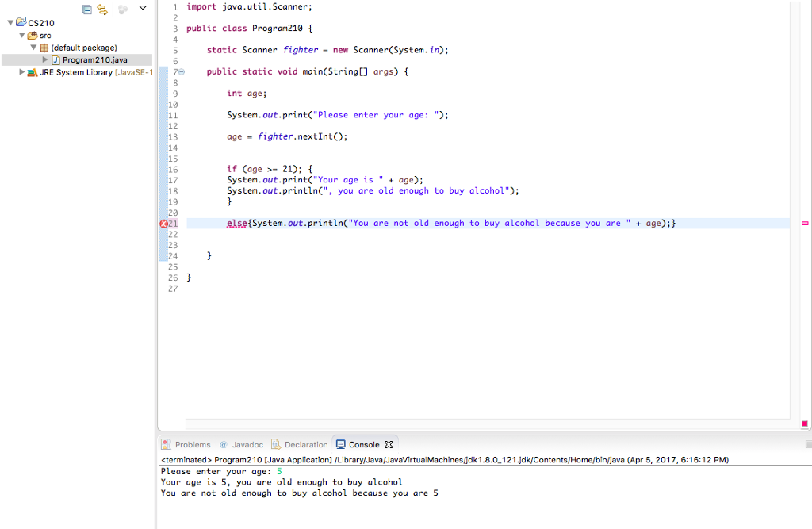Click the default package icon
Image resolution: width=812 pixels, height=529 pixels.
pyautogui.click(x=44, y=47)
